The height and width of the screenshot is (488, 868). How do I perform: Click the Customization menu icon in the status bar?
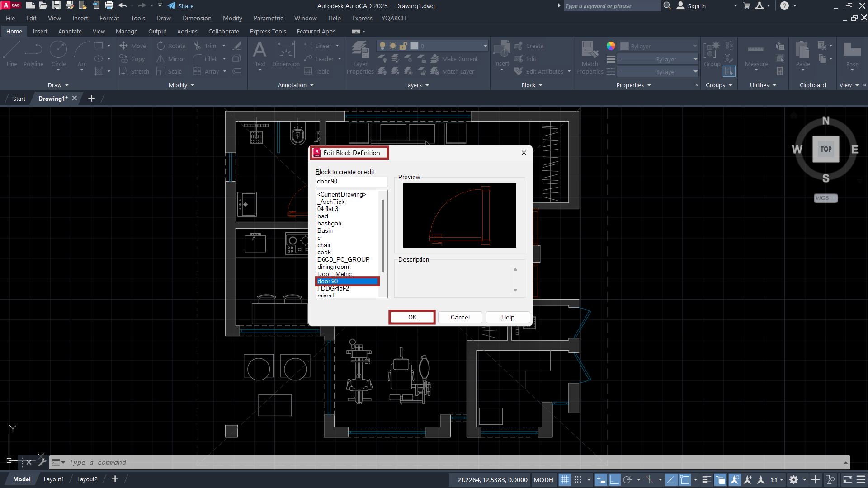861,479
